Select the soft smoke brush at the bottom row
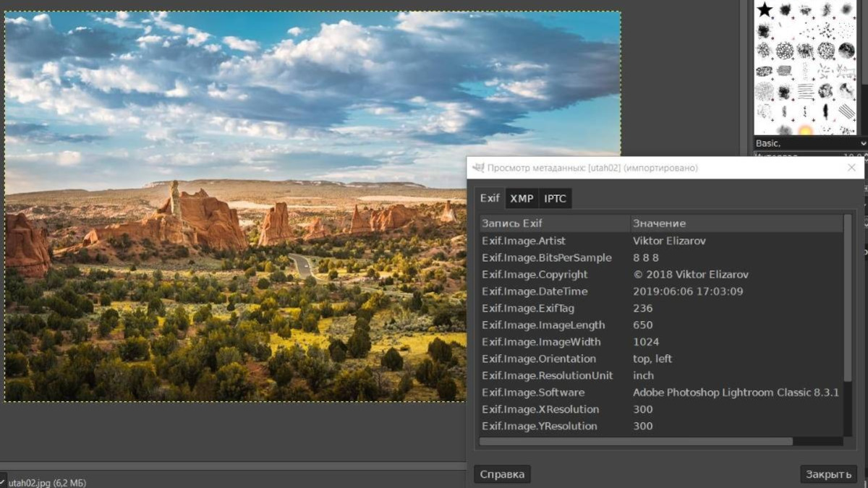The height and width of the screenshot is (488, 868). tap(785, 129)
